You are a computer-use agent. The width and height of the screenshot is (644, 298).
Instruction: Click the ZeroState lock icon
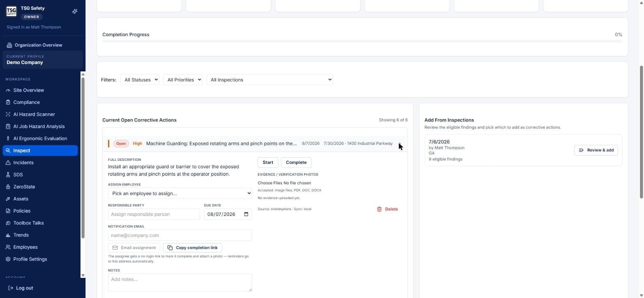click(x=8, y=187)
